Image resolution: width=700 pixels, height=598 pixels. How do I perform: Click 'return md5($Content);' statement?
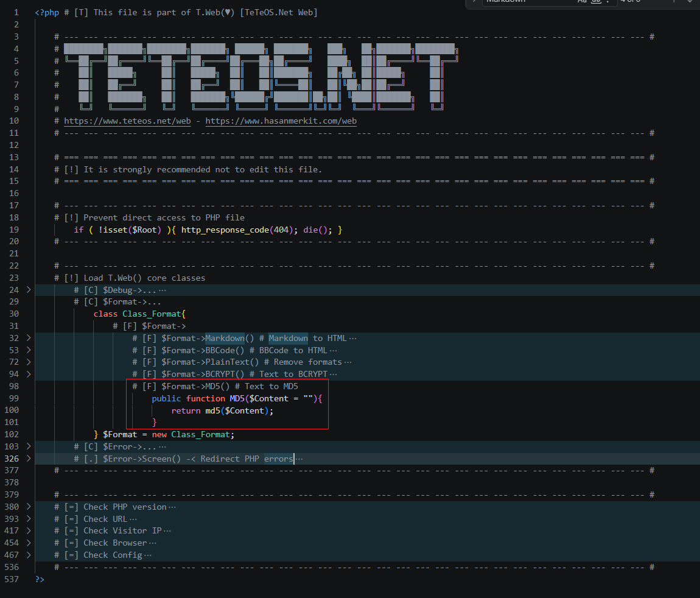click(x=222, y=410)
